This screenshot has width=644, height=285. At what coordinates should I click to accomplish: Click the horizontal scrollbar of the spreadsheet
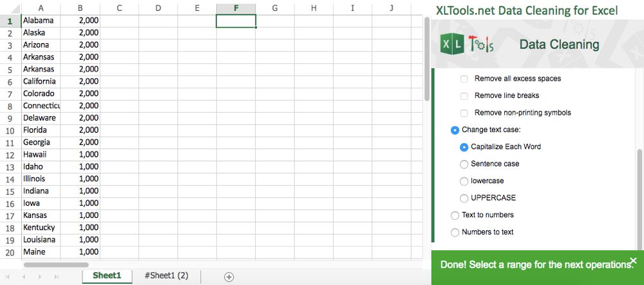point(56,264)
